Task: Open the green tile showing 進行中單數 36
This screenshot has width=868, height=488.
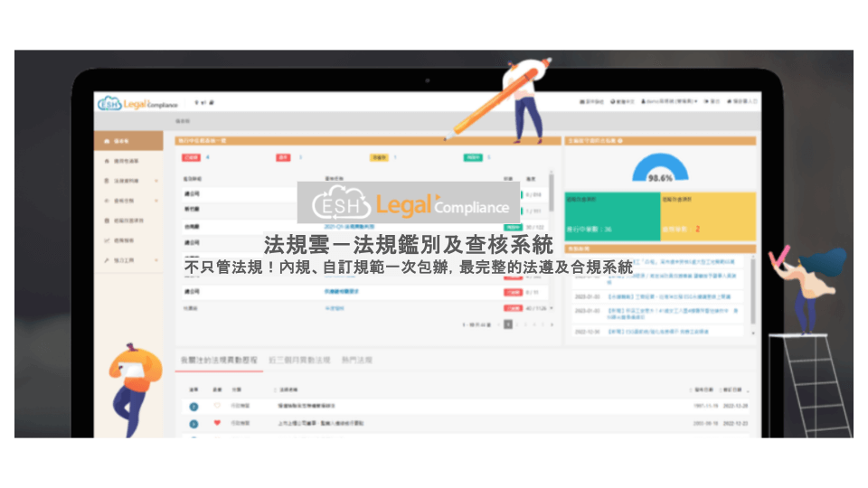Action: [x=612, y=216]
